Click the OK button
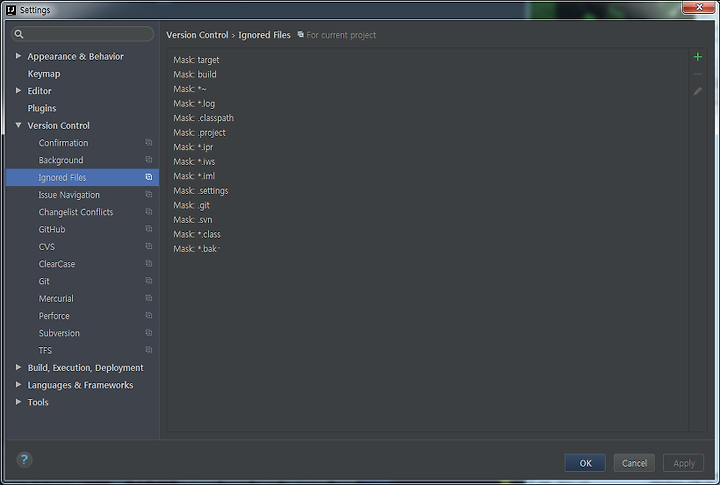 click(x=585, y=463)
